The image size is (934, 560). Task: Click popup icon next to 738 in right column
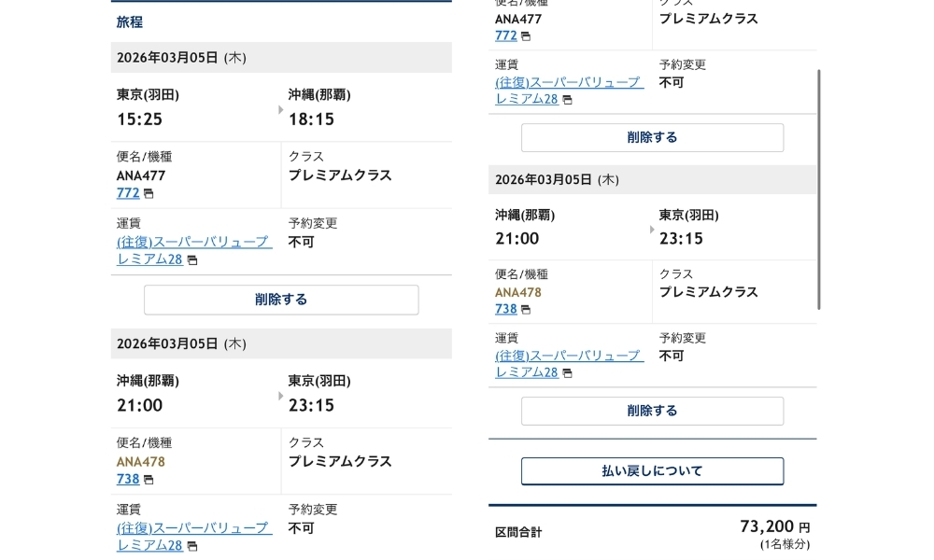pyautogui.click(x=525, y=309)
